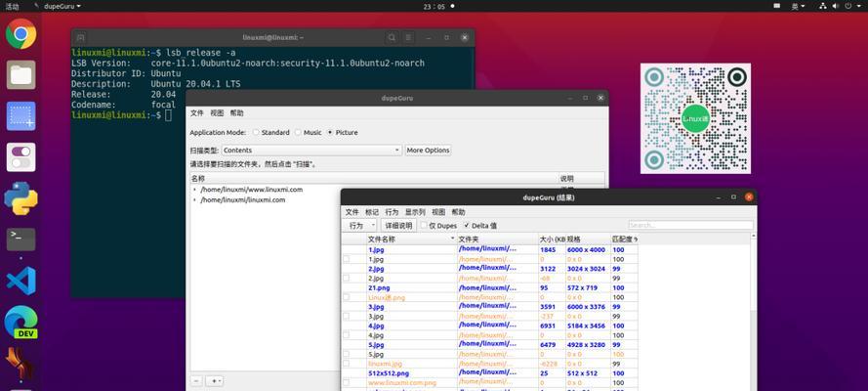Click the 详细说明 button
Viewport: 868px width, 391px height.
[x=398, y=226]
